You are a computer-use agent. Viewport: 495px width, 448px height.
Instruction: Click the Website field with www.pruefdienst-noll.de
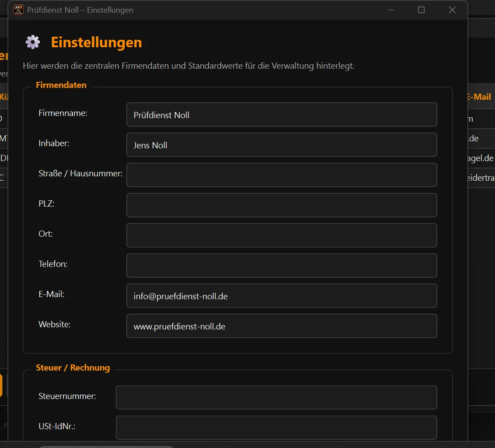pos(282,326)
